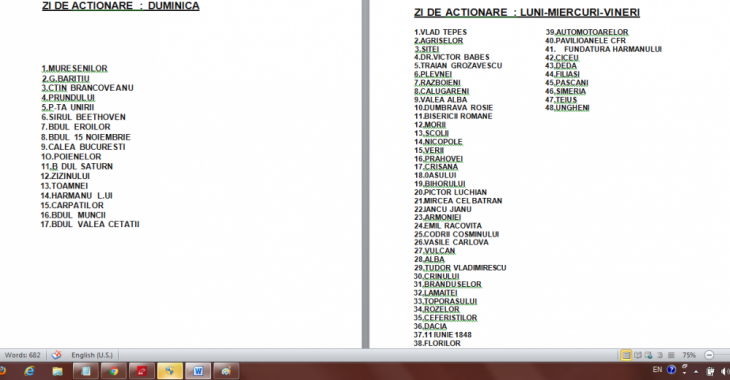Switch to Web Layout view

coord(649,355)
